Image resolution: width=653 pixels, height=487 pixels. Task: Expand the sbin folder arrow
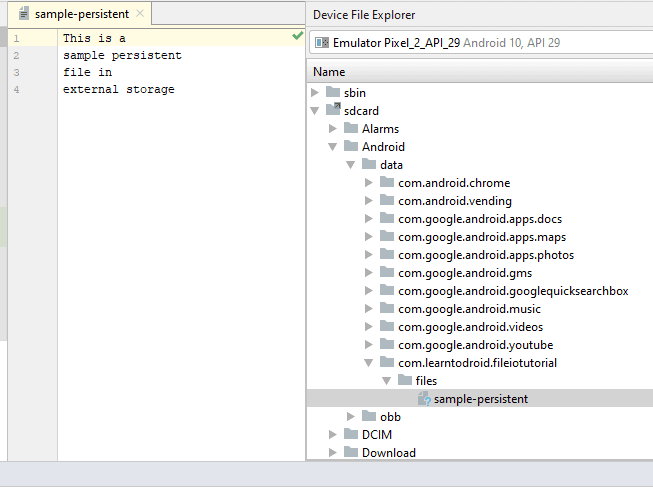point(315,93)
